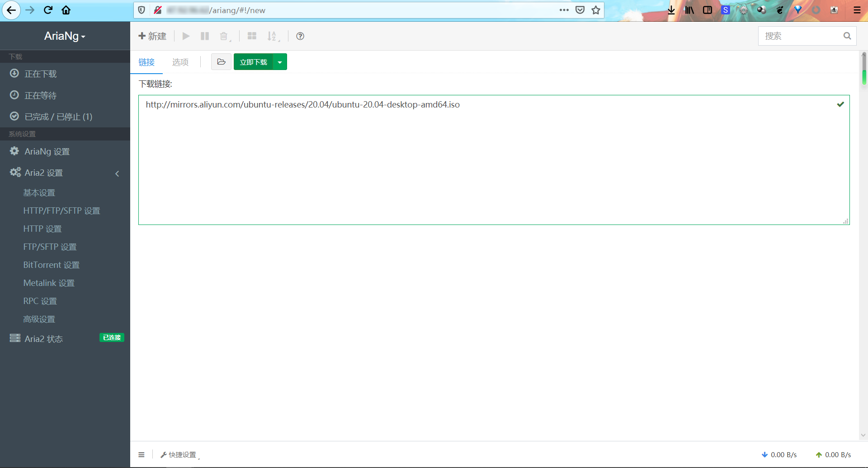Open the 正在等待 waiting list
The height and width of the screenshot is (468, 868).
coord(65,95)
